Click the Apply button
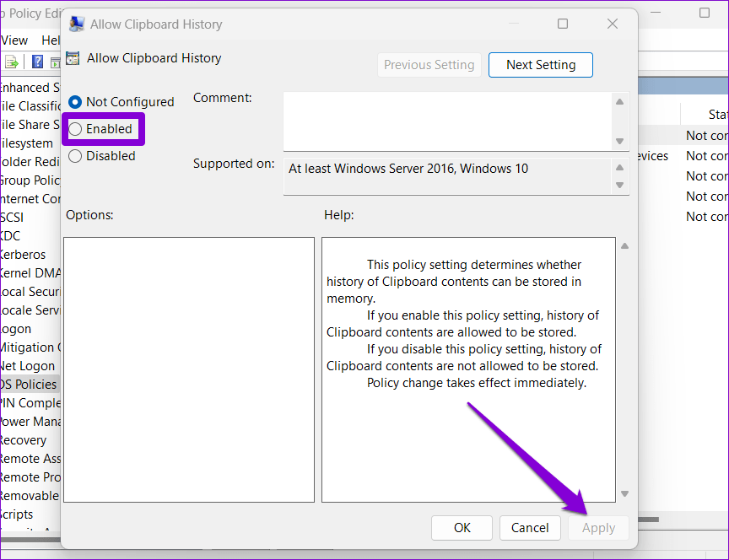 point(598,528)
